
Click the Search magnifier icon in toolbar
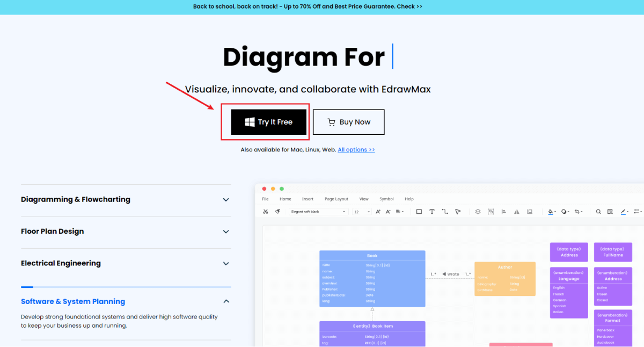tap(598, 212)
